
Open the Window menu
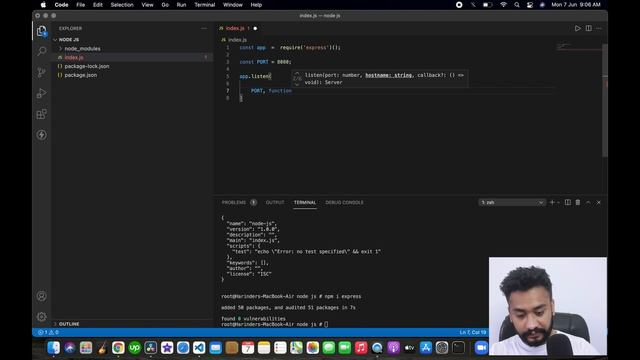[x=233, y=5]
